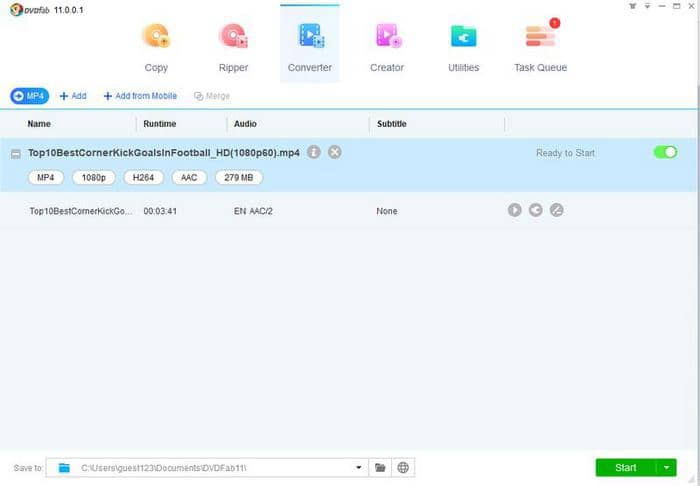Open advanced settings icon in title row
Screen dimensions: 700x486
[x=536, y=210]
